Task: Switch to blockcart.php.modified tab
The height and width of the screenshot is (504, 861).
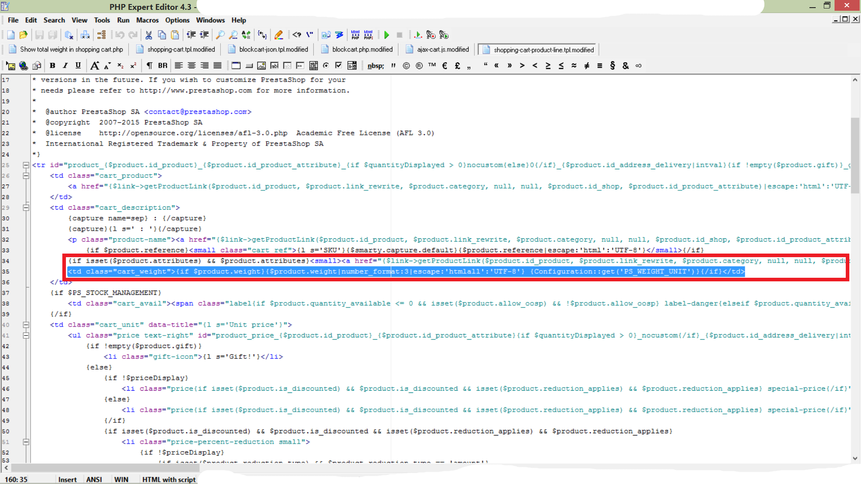Action: pos(362,50)
